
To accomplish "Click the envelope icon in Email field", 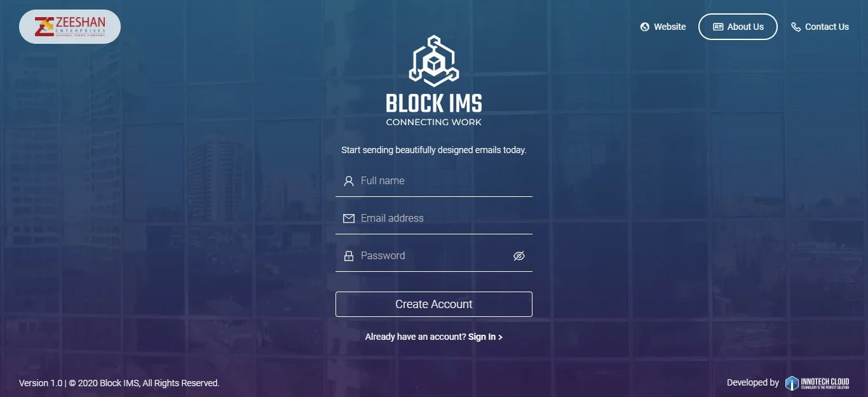I will click(x=348, y=219).
